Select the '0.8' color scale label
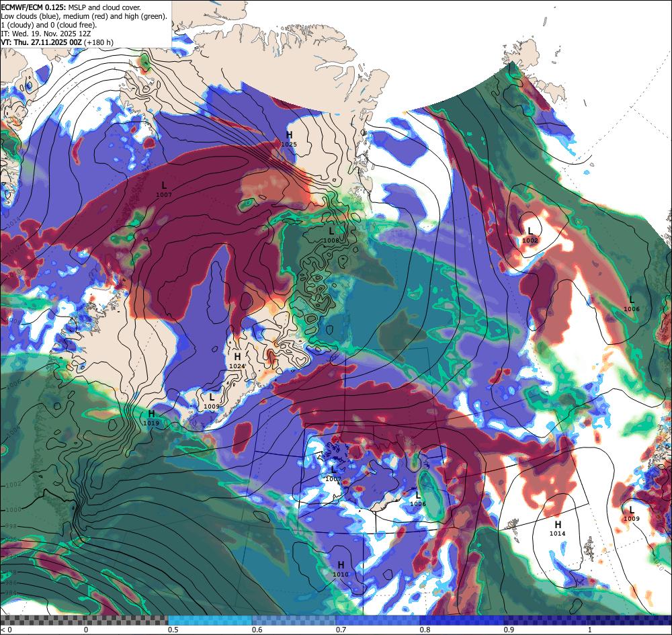Viewport: 672px width, 635px height. (x=425, y=630)
